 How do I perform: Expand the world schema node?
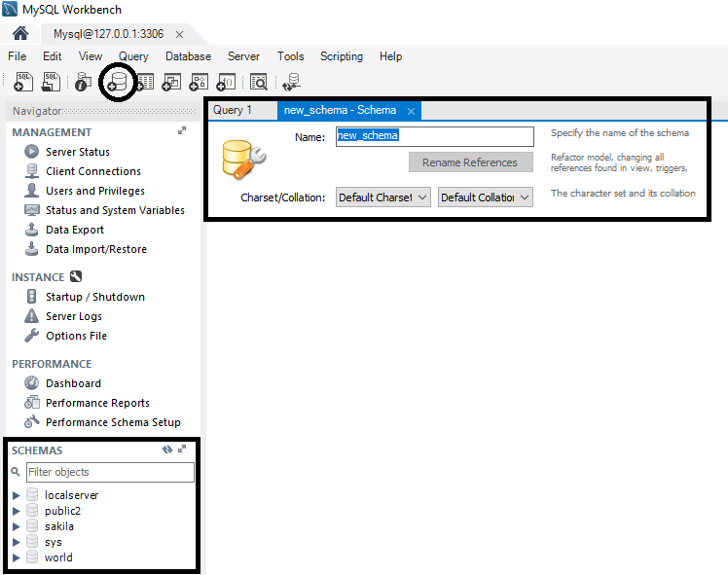tap(17, 557)
